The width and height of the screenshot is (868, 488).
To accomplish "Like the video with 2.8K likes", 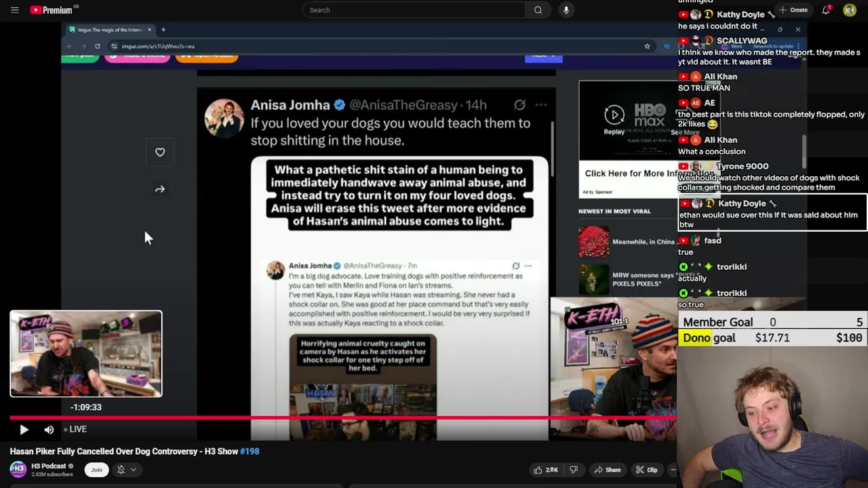I will [x=547, y=470].
